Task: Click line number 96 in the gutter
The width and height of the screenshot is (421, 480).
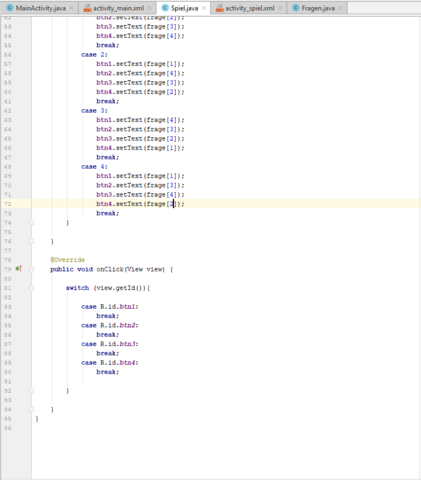Action: [8, 428]
